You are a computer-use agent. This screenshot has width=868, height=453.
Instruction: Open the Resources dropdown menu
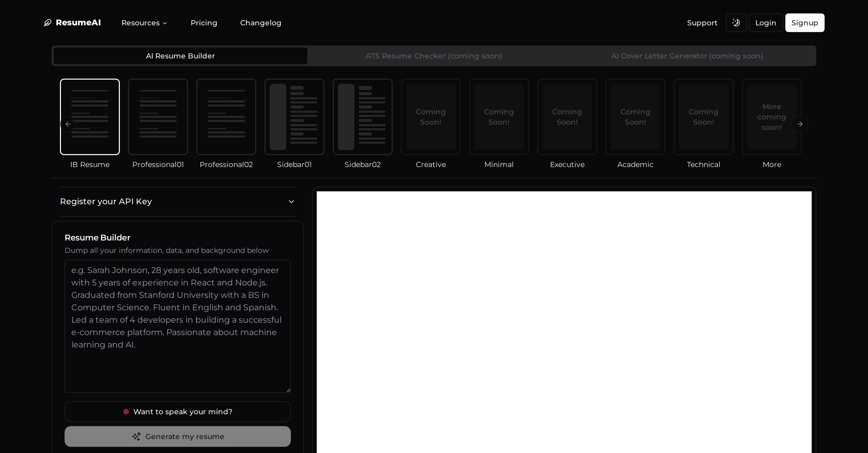click(x=144, y=22)
